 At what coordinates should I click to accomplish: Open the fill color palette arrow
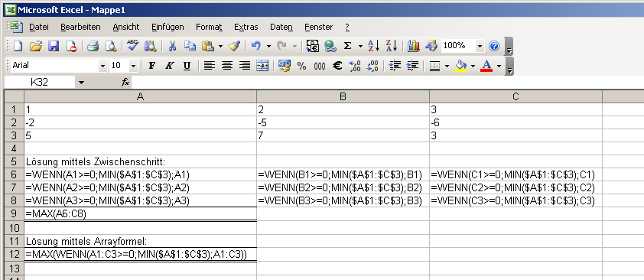pos(473,66)
